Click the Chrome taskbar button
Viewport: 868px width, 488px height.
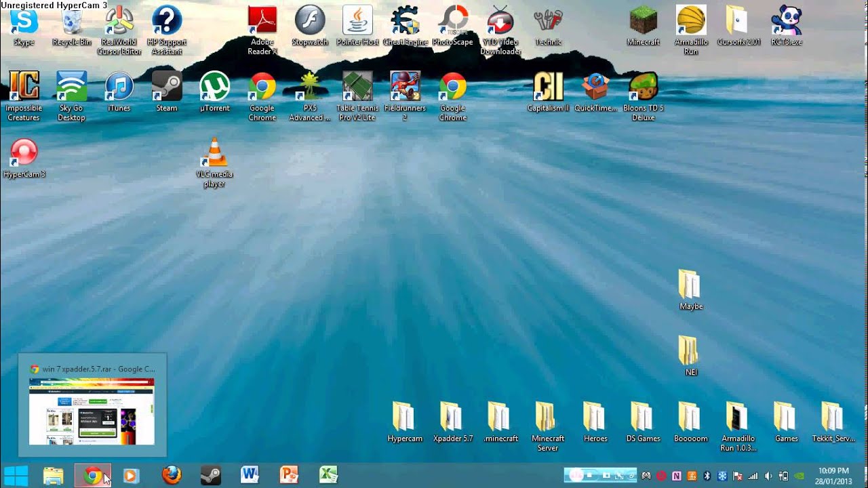coord(93,476)
